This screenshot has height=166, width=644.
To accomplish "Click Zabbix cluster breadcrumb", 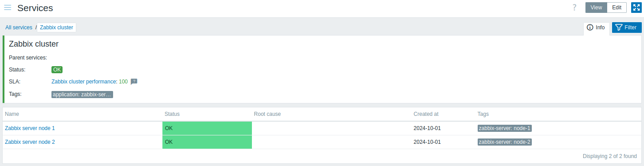I will coord(56,28).
